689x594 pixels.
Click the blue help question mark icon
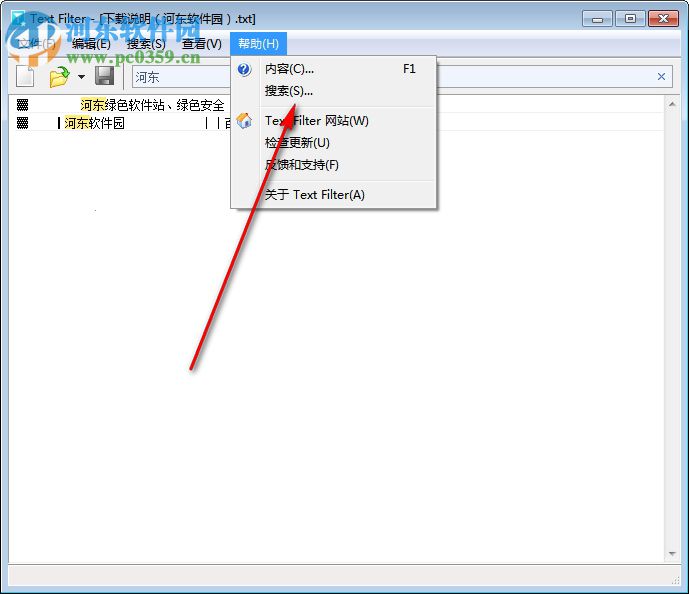click(244, 69)
